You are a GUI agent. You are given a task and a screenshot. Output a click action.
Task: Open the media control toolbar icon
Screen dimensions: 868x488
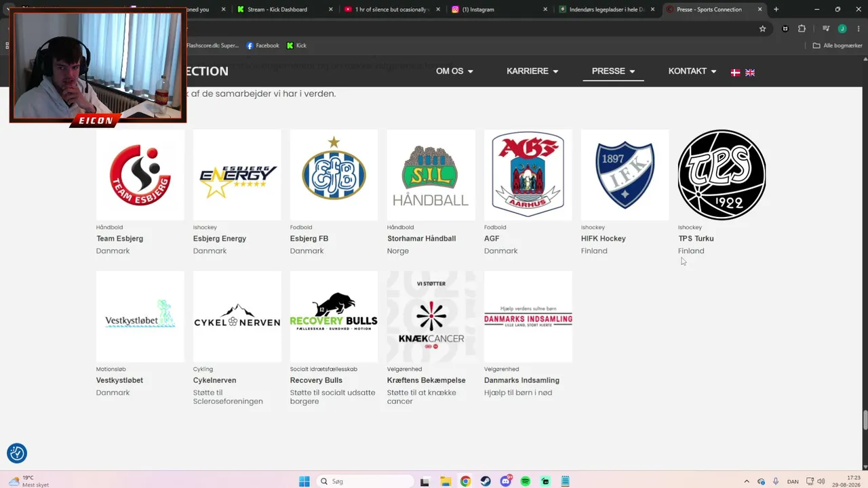pos(825,28)
